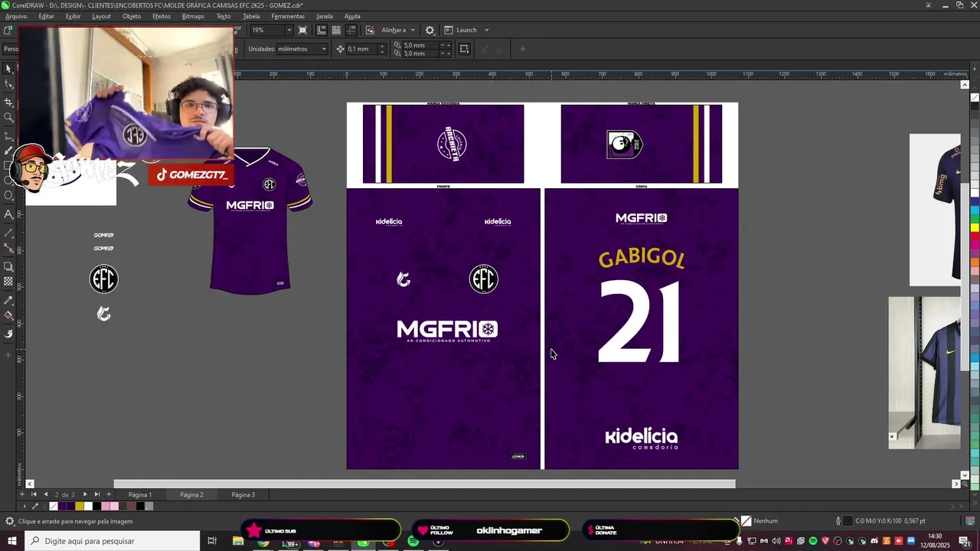Open the toolbox quick customize plus button
This screenshot has width=980, height=551.
pyautogui.click(x=8, y=355)
